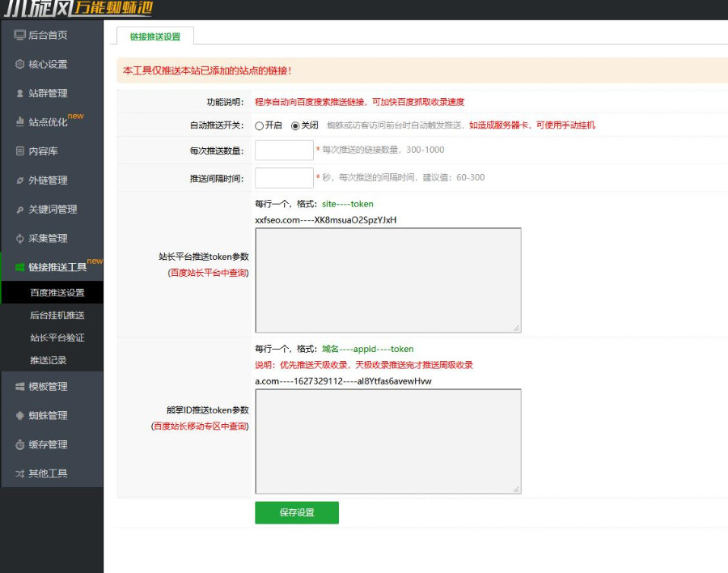This screenshot has height=573, width=728.
Task: Expand the 采集管理 sidebar menu
Action: tap(48, 239)
